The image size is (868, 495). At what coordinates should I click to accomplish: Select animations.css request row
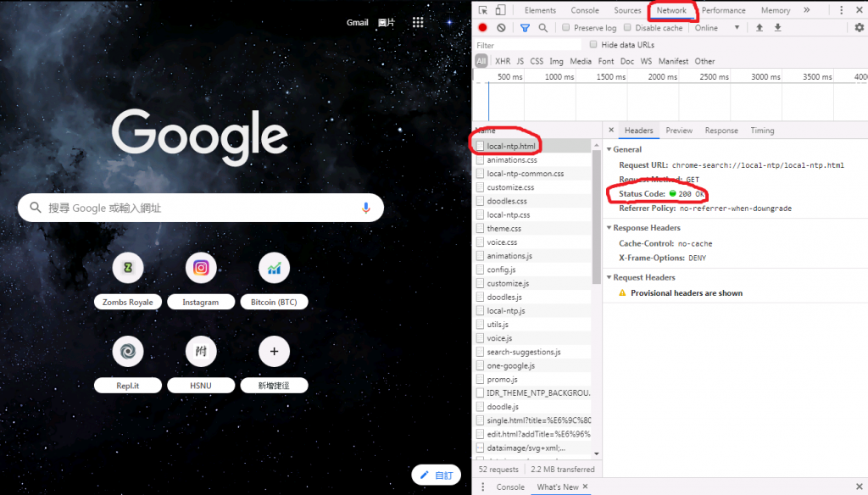tap(532, 159)
